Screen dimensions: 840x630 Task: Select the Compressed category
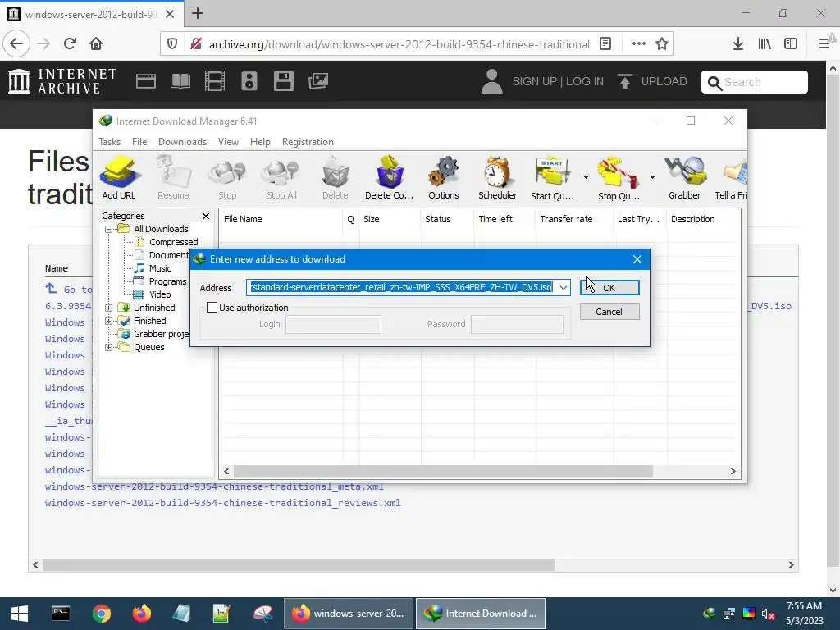173,242
